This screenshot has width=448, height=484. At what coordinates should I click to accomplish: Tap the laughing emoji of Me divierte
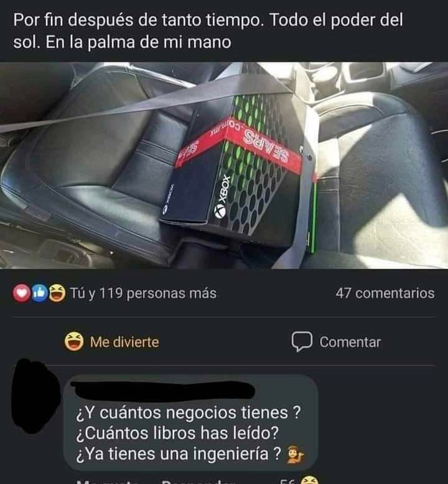[74, 341]
